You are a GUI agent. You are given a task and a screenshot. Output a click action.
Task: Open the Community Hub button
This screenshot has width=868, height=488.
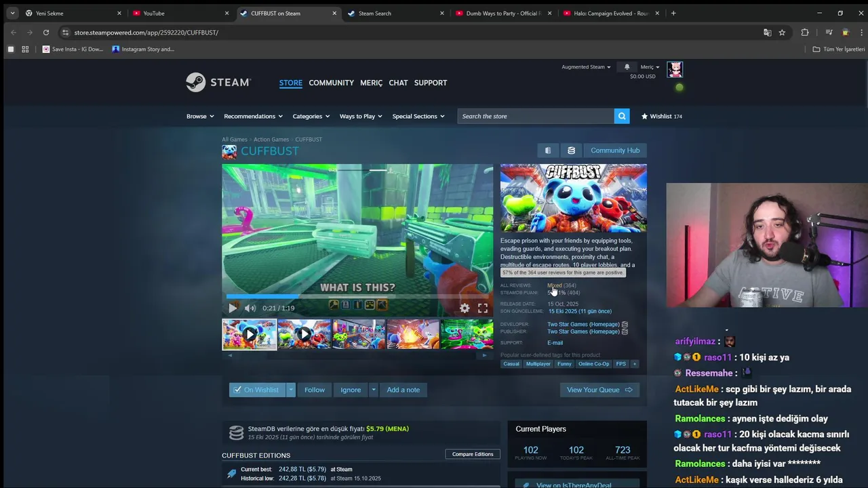[615, 150]
